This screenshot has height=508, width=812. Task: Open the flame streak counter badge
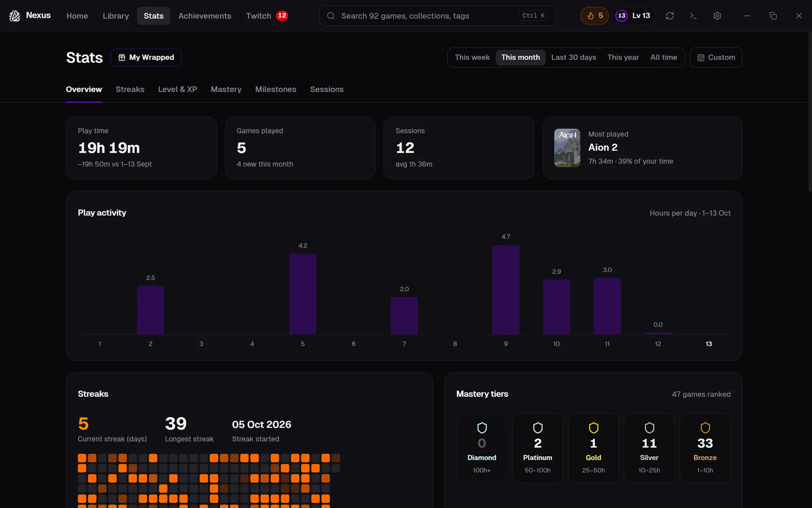(594, 16)
